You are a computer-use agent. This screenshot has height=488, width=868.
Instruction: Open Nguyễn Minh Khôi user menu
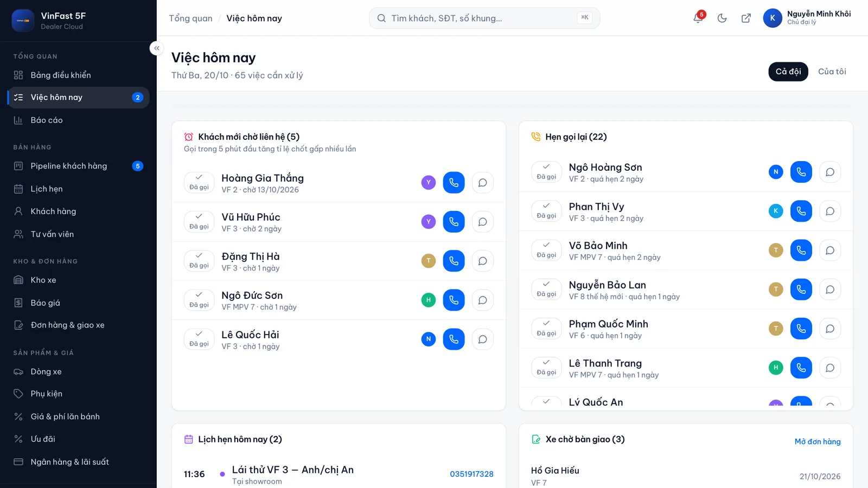click(807, 18)
